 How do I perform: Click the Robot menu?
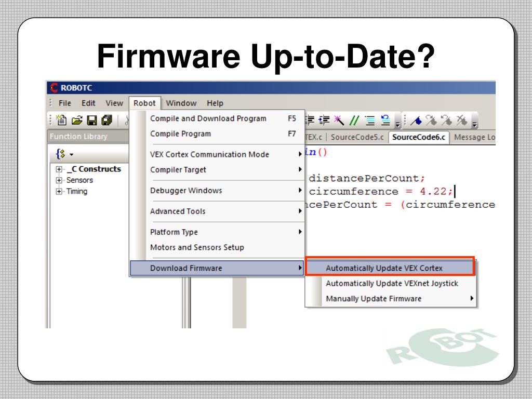tap(144, 103)
